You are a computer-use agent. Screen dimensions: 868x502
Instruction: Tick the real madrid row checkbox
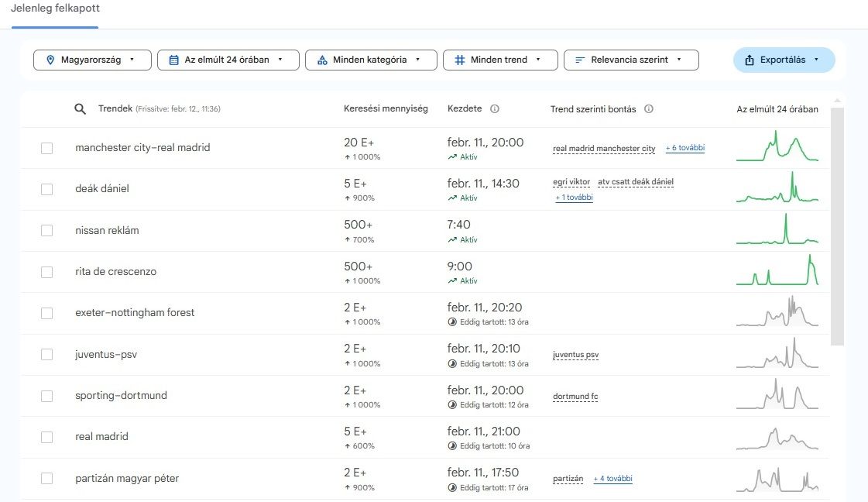point(47,437)
